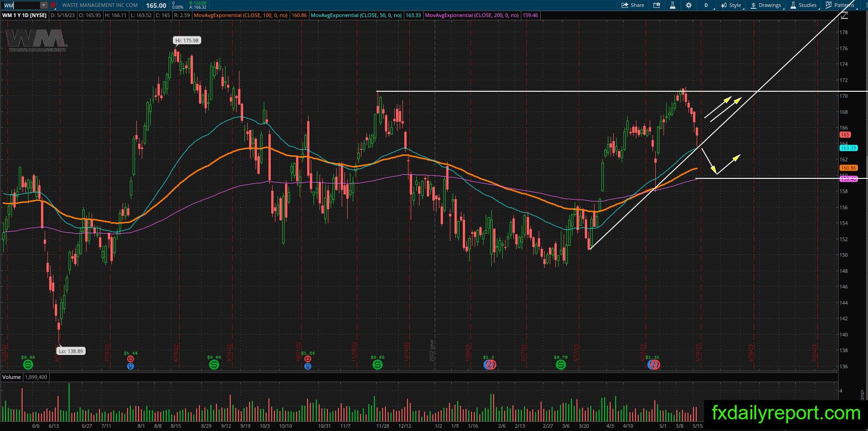Click the 165 last price axis label
The height and width of the screenshot is (431, 868).
[845, 135]
